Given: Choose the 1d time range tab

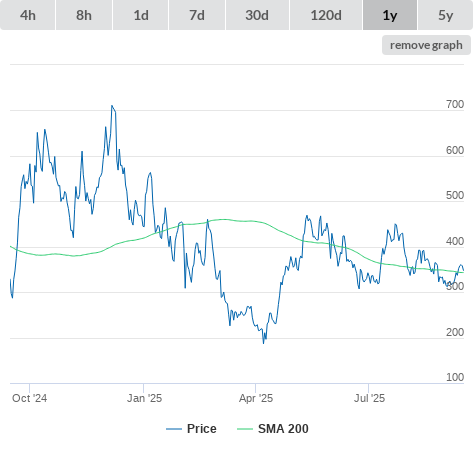Looking at the screenshot, I should pos(141,15).
